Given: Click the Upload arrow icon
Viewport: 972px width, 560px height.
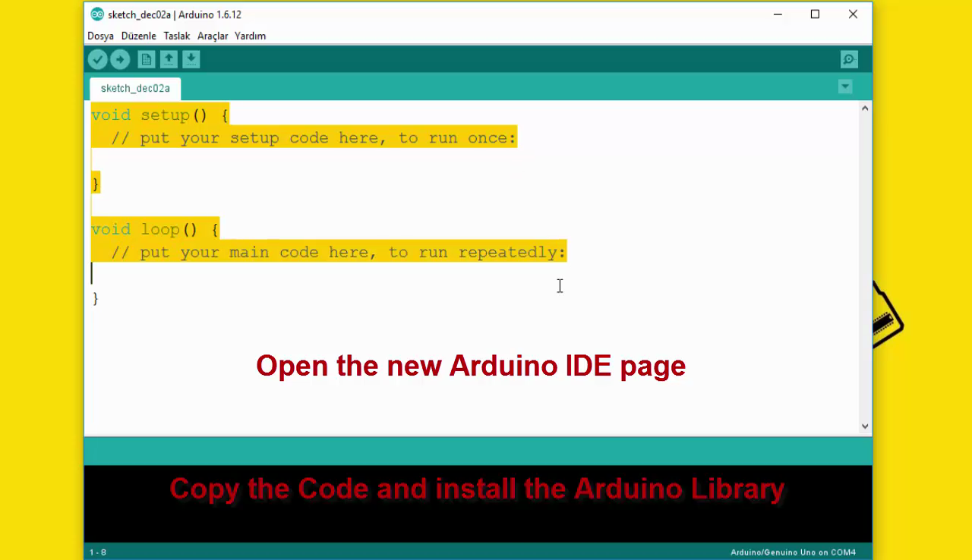Looking at the screenshot, I should point(119,58).
